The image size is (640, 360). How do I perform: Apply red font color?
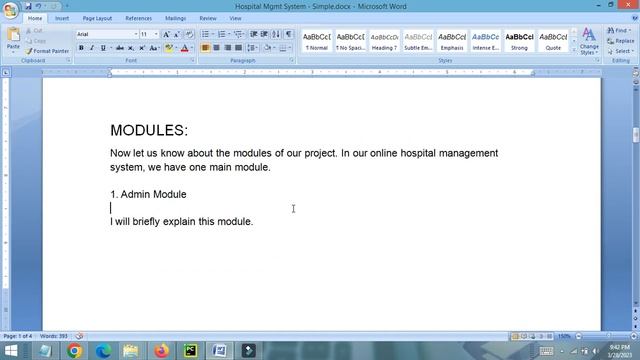coord(184,48)
